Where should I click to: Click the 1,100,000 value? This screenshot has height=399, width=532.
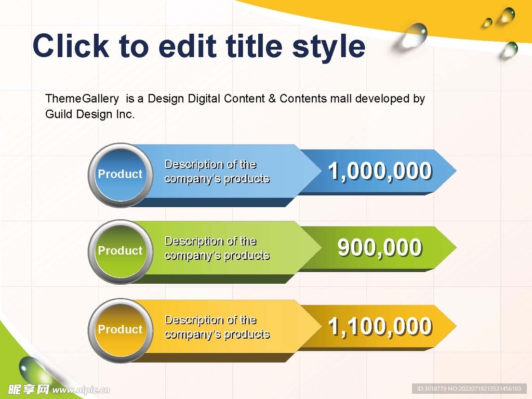[x=380, y=327]
